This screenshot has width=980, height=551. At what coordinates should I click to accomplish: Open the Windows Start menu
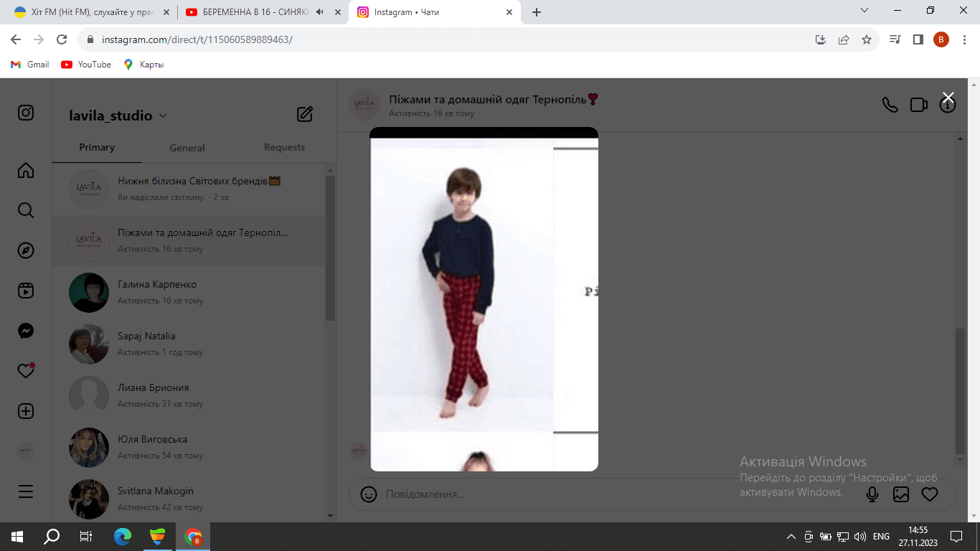click(x=17, y=536)
